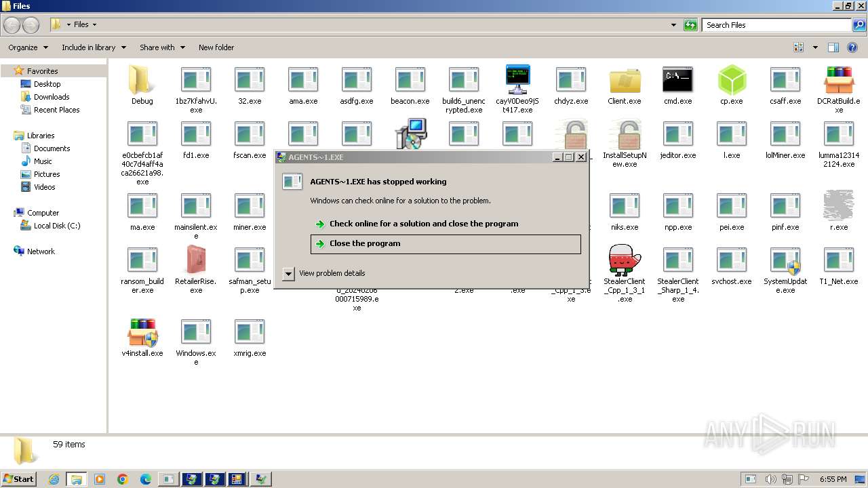Click New folder in toolbar

pyautogui.click(x=216, y=47)
